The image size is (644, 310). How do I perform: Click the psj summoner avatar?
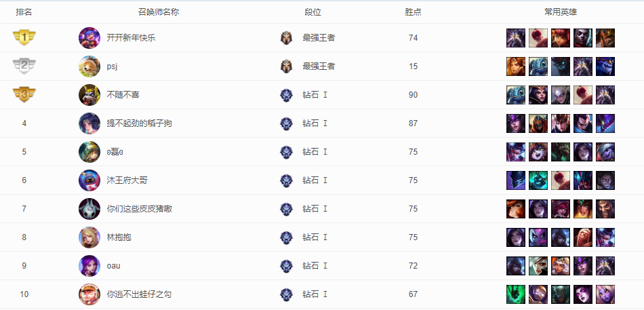point(89,66)
